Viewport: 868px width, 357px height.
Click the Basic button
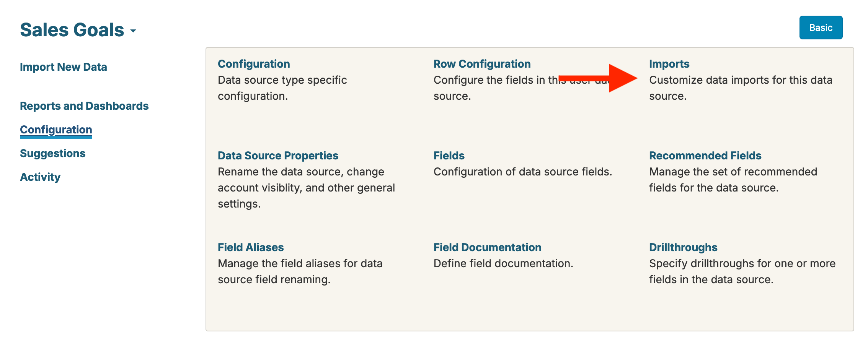[x=821, y=28]
